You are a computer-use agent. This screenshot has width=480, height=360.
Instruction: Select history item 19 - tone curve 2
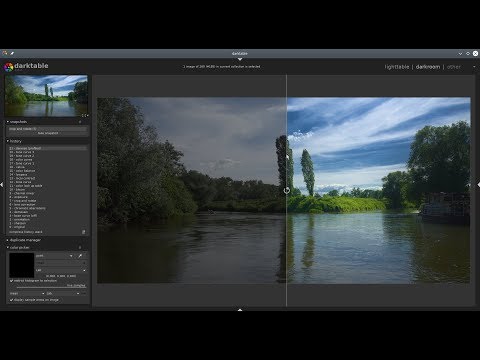click(x=48, y=156)
